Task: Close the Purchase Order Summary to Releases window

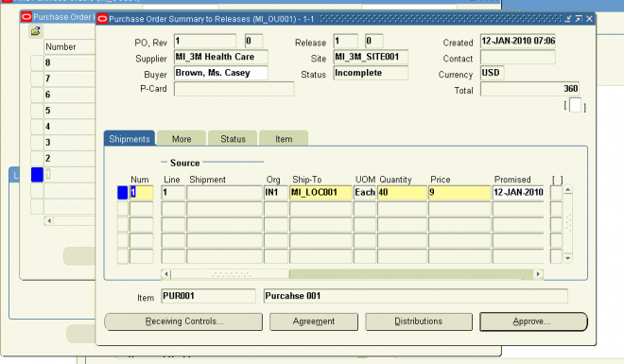Action: click(x=589, y=19)
